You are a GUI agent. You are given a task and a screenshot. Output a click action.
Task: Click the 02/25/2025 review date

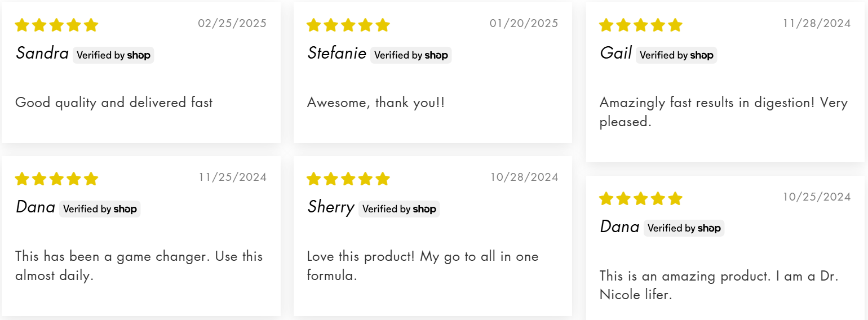point(232,24)
